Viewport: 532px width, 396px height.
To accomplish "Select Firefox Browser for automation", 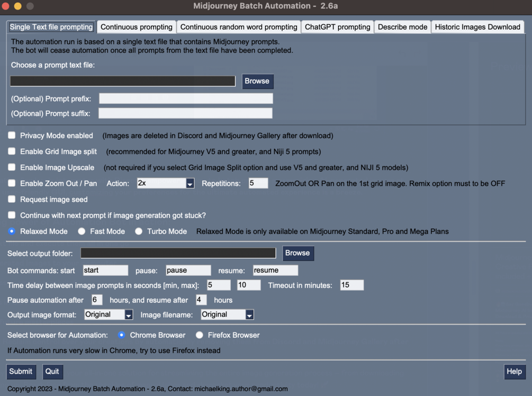I will [200, 335].
